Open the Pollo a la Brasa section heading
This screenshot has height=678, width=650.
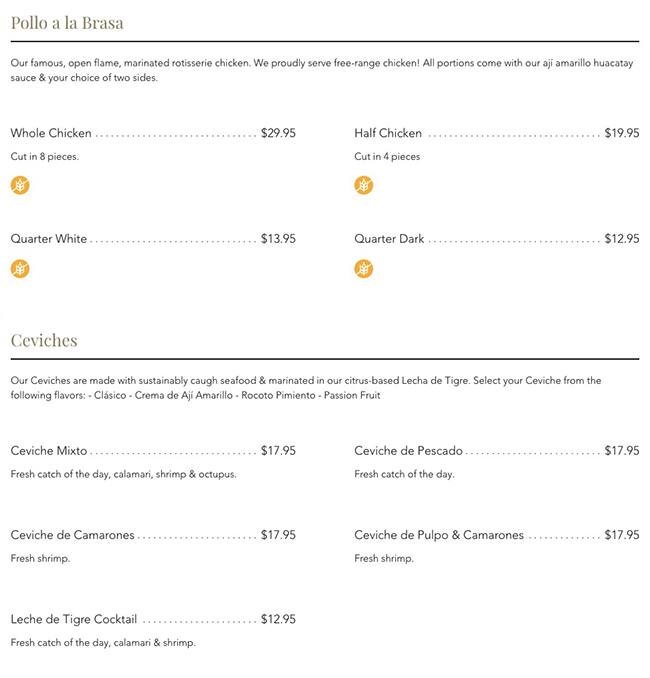pyautogui.click(x=67, y=23)
